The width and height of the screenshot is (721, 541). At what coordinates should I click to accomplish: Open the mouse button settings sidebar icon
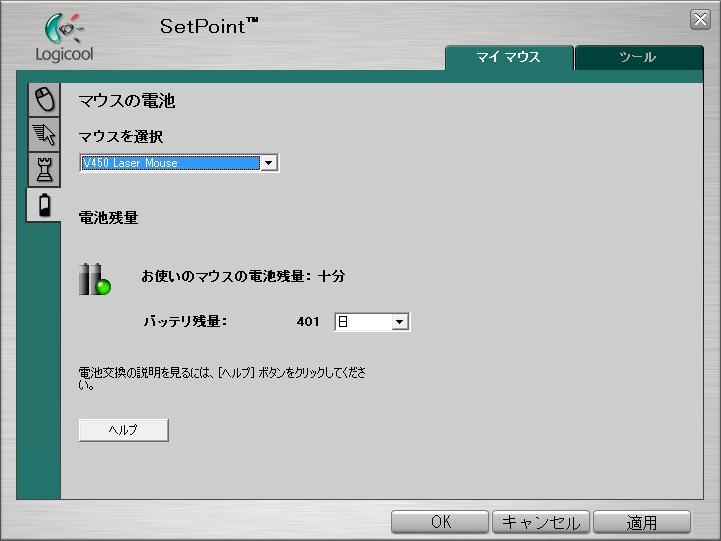(44, 99)
